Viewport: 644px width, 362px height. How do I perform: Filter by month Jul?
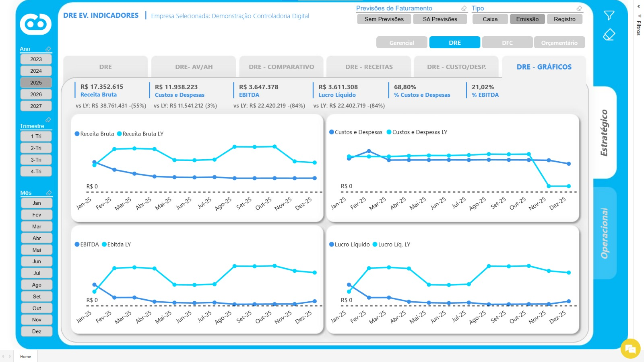click(37, 273)
